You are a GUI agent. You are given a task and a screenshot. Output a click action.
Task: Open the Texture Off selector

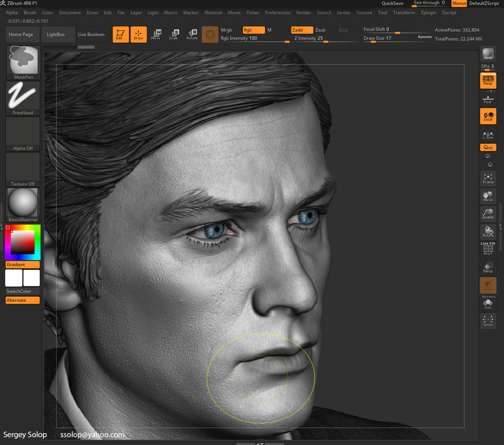point(23,169)
